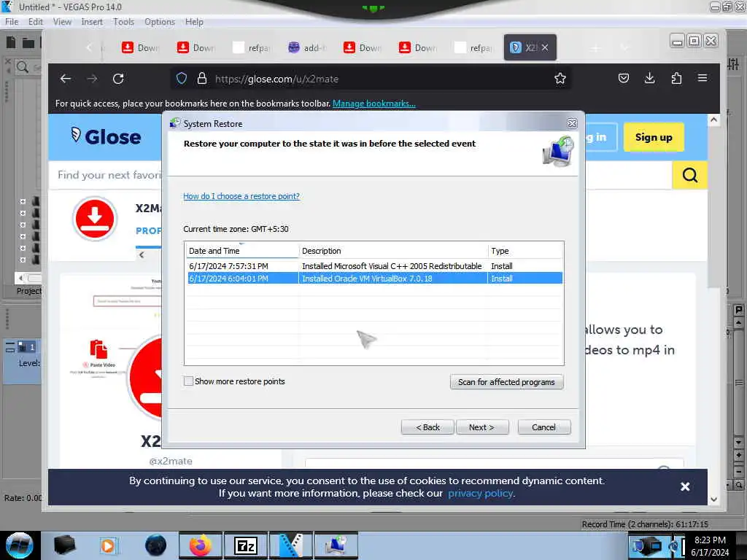Screen dimensions: 747x560
Task: Open the privacy policy link
Action: (x=480, y=494)
